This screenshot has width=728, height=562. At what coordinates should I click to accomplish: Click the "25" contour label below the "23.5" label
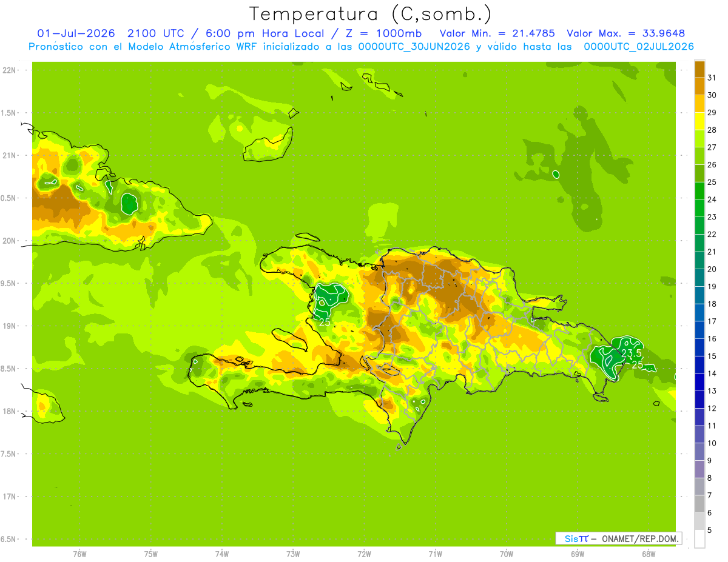[637, 365]
